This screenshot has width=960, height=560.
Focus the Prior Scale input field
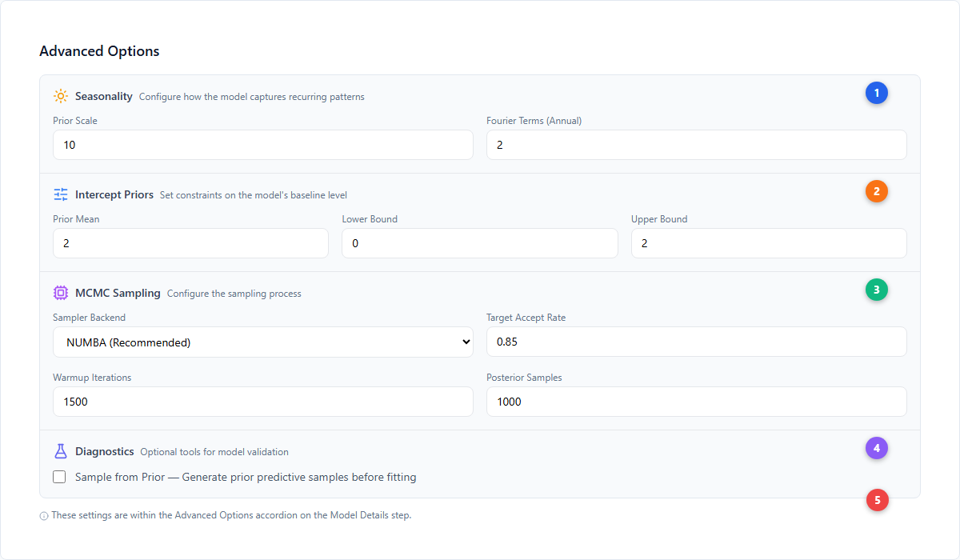263,145
